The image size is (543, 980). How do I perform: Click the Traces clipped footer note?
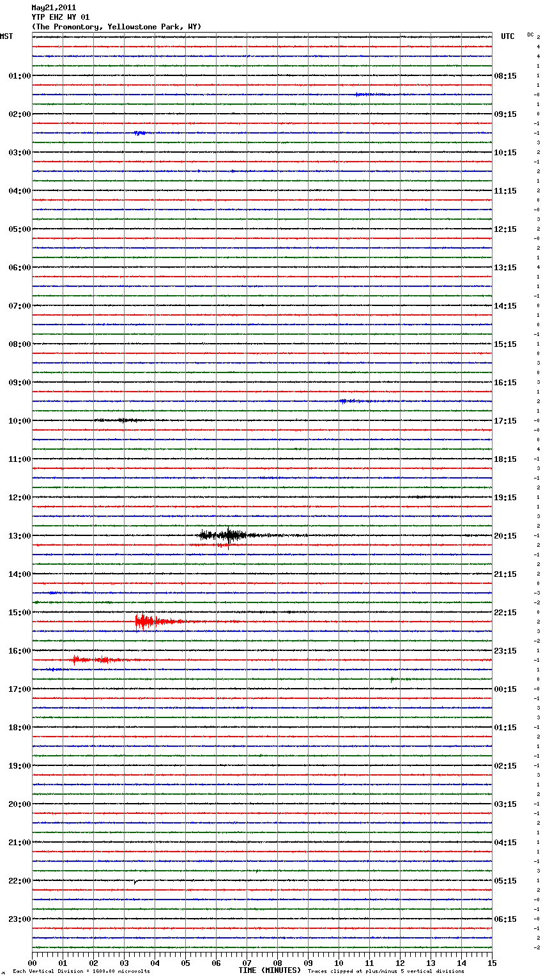(386, 971)
